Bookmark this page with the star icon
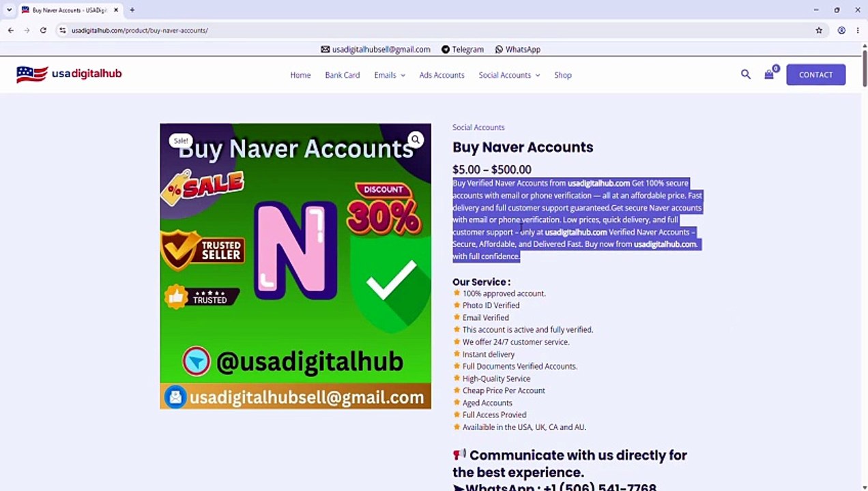 tap(819, 30)
